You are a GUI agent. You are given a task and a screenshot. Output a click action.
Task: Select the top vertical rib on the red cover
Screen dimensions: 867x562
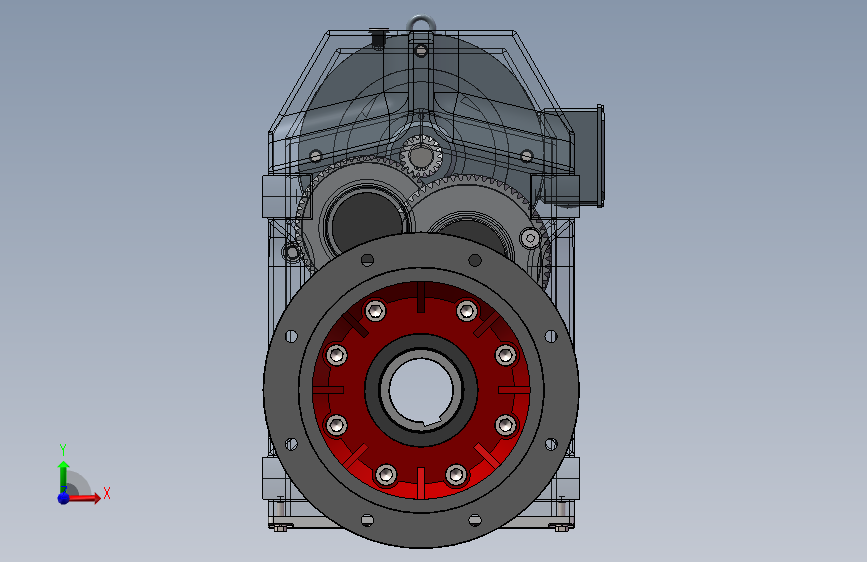pyautogui.click(x=421, y=297)
